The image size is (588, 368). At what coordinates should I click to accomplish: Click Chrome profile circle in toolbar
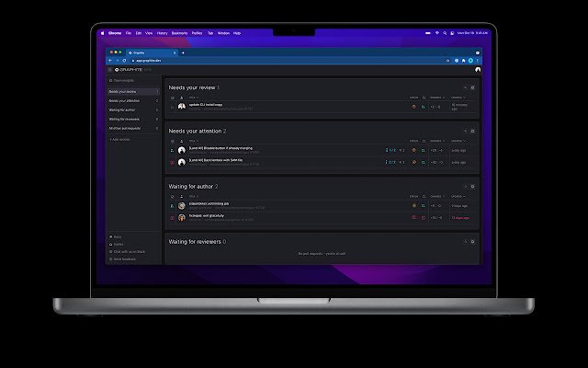pos(470,61)
